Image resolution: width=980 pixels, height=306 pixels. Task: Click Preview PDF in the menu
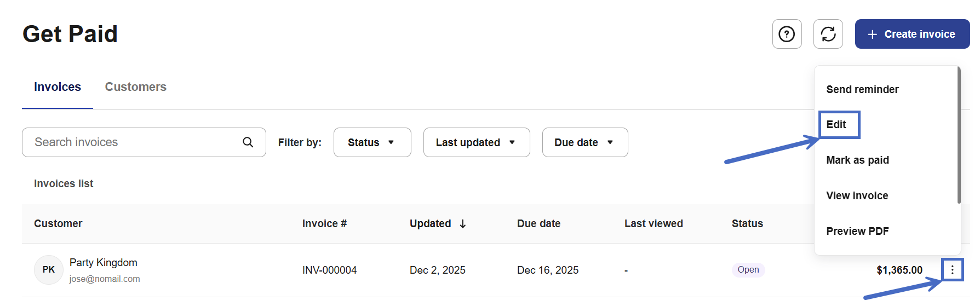pos(857,232)
